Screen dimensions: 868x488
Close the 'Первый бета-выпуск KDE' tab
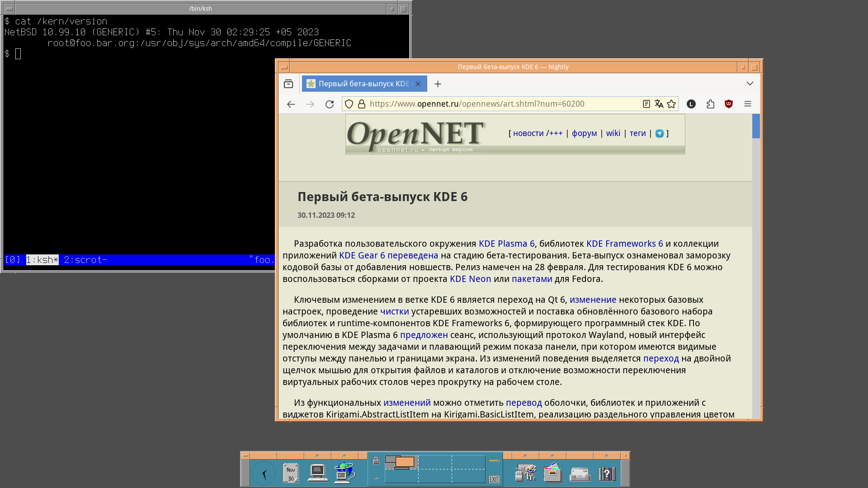[418, 84]
